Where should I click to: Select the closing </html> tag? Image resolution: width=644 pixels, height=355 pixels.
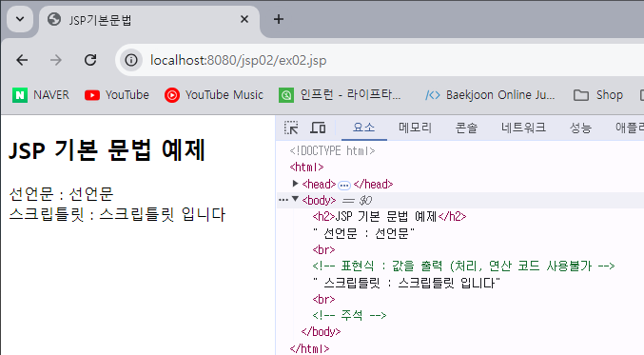click(x=309, y=348)
